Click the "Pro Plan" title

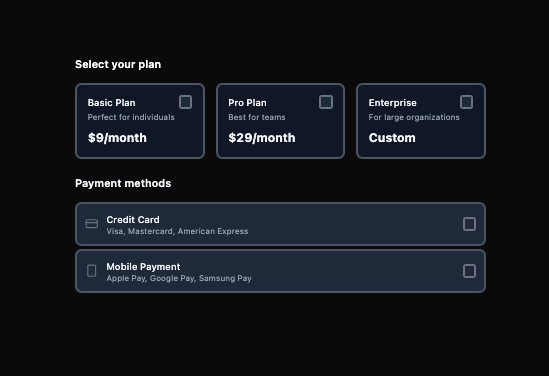[x=248, y=103]
